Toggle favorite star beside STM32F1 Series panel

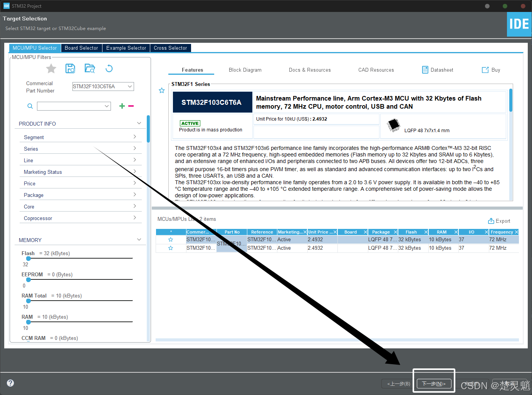coord(162,91)
